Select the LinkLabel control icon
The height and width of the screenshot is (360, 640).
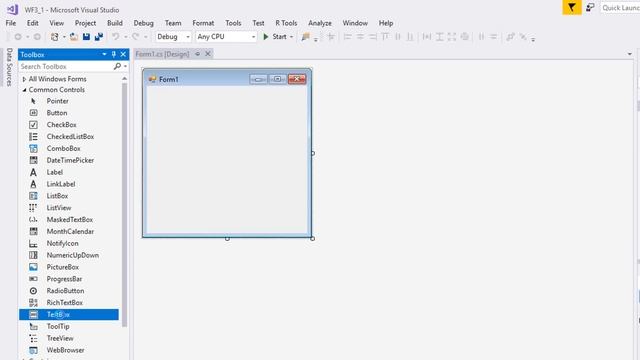(x=33, y=184)
